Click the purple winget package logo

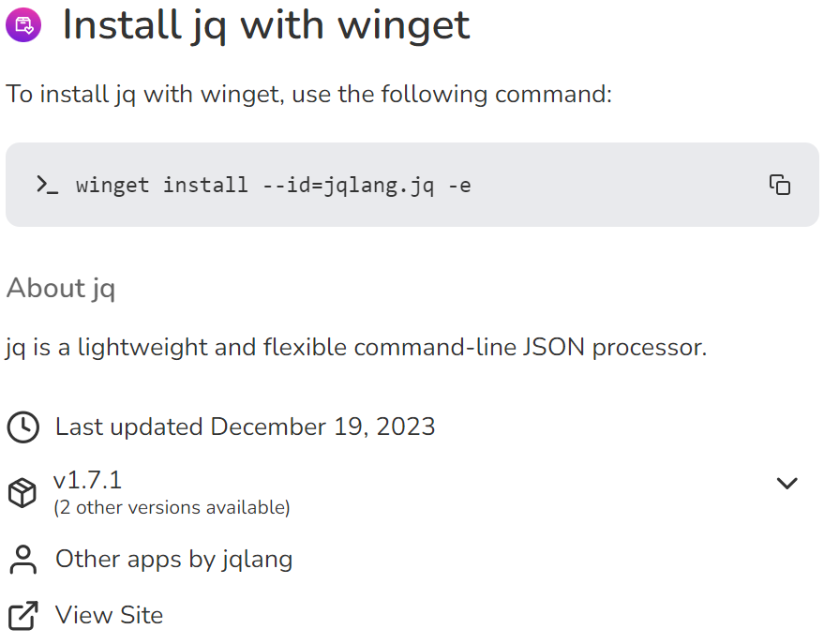pyautogui.click(x=23, y=24)
